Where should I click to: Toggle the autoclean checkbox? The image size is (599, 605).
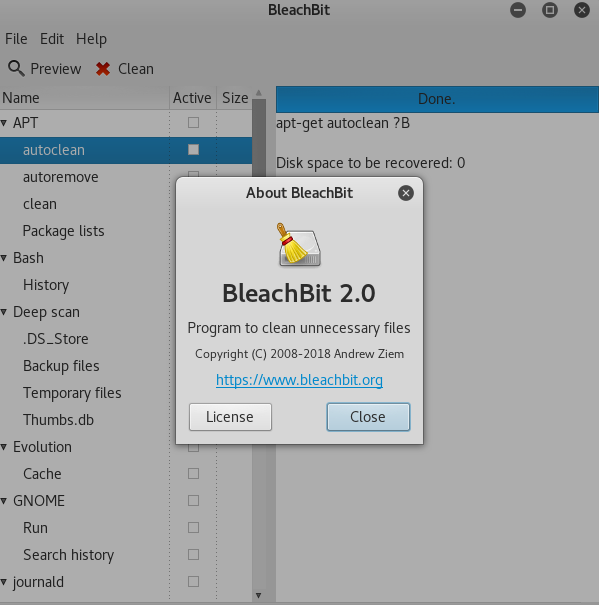tap(193, 150)
